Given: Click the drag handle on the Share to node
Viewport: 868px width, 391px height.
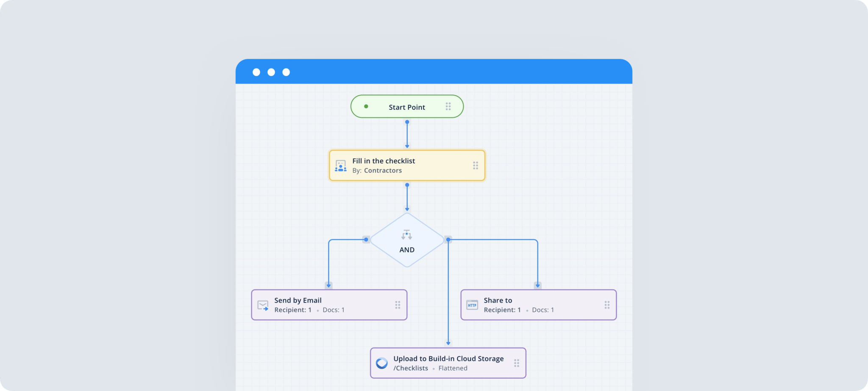Looking at the screenshot, I should coord(607,305).
